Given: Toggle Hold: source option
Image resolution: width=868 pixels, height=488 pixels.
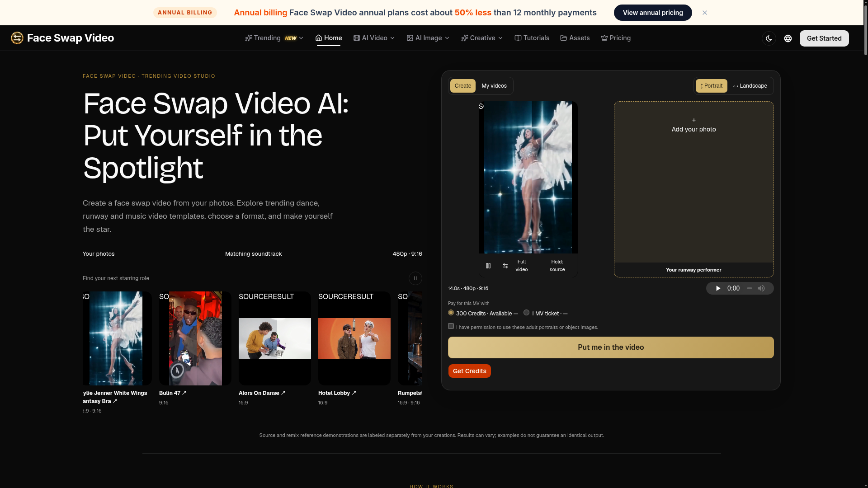Looking at the screenshot, I should coord(557,266).
